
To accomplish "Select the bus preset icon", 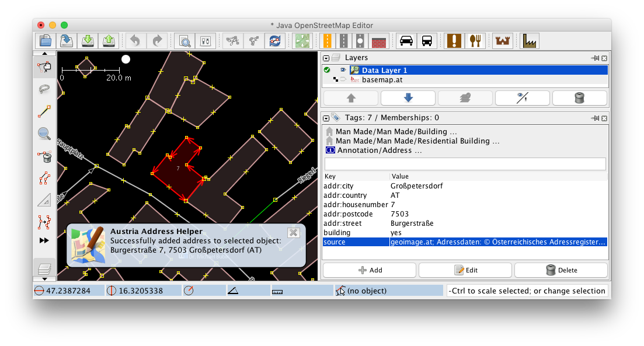I will tap(427, 41).
